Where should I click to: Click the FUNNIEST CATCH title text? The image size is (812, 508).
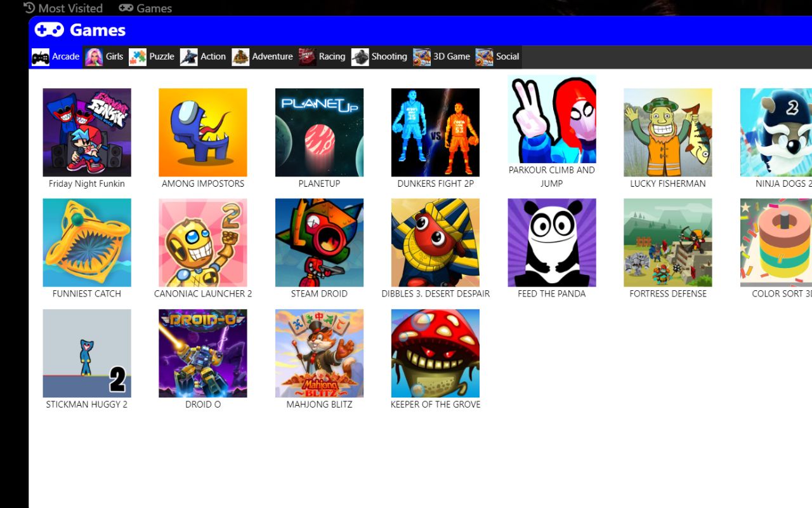[87, 293]
